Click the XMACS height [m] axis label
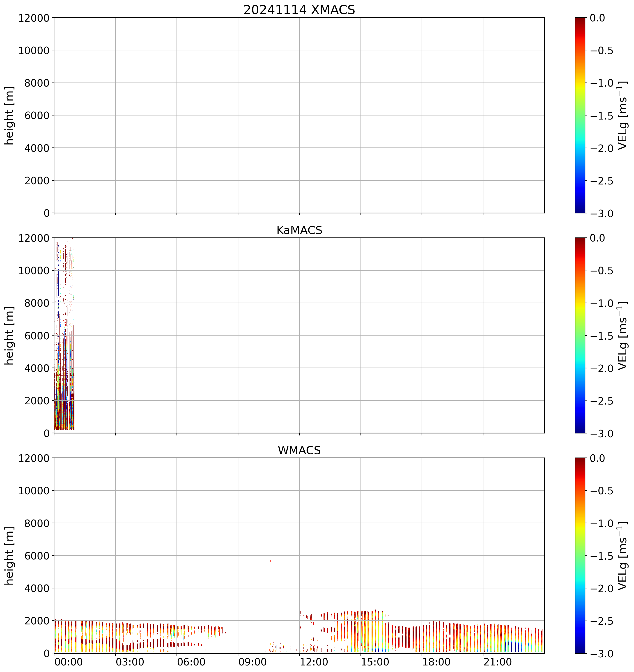Image resolution: width=634 pixels, height=672 pixels. pyautogui.click(x=9, y=116)
